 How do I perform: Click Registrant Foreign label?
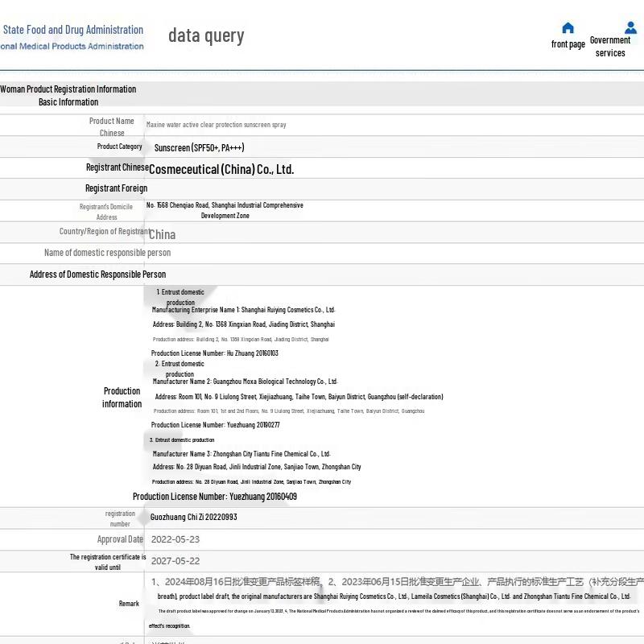(x=116, y=188)
